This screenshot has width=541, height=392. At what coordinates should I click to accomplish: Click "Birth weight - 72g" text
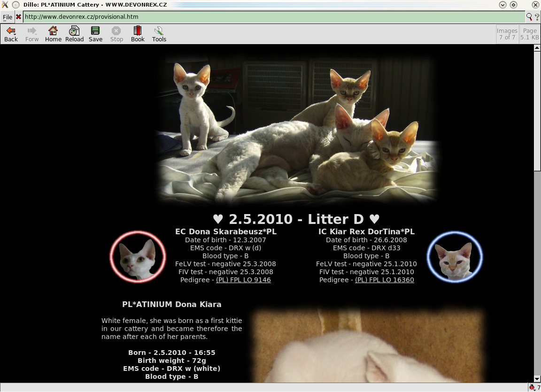[x=172, y=361]
